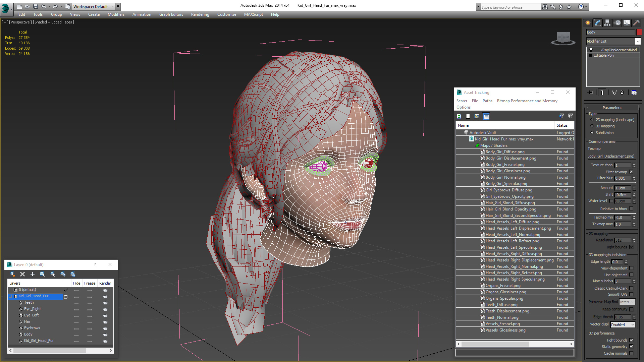Toggle Show End Result icon in modifier stack

click(x=602, y=93)
